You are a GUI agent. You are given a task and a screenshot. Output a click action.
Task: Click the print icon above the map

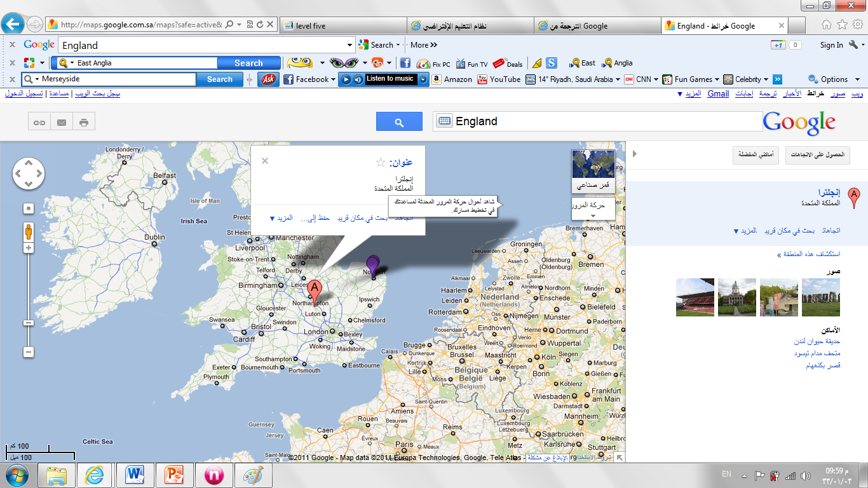pos(83,122)
